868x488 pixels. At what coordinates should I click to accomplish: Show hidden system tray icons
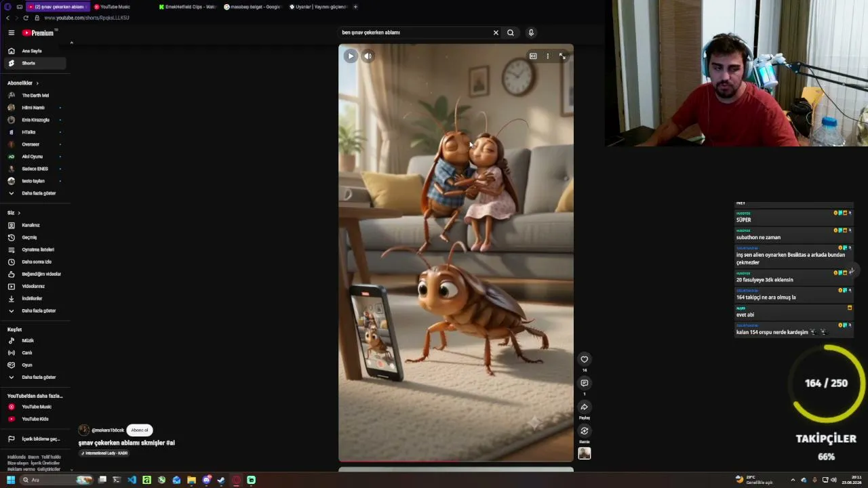[x=793, y=480]
